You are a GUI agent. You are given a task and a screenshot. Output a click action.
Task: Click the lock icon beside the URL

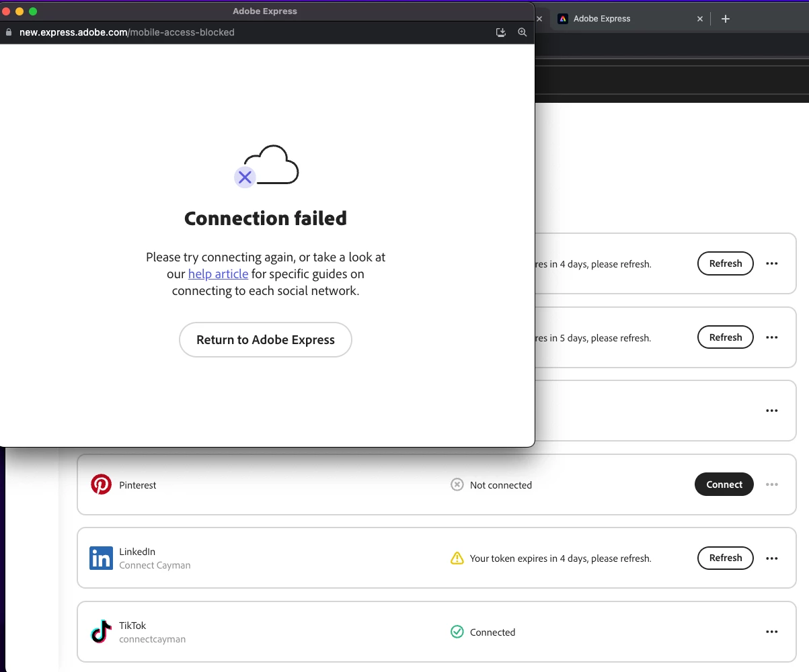tap(9, 32)
